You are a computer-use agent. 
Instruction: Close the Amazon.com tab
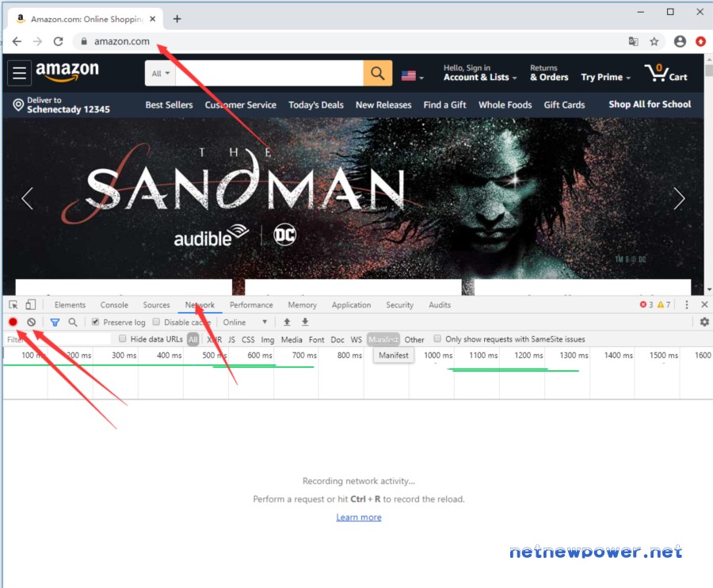click(153, 19)
